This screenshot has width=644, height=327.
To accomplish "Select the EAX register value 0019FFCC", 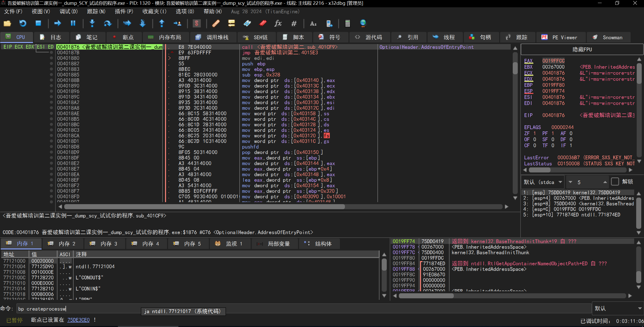I will (553, 61).
